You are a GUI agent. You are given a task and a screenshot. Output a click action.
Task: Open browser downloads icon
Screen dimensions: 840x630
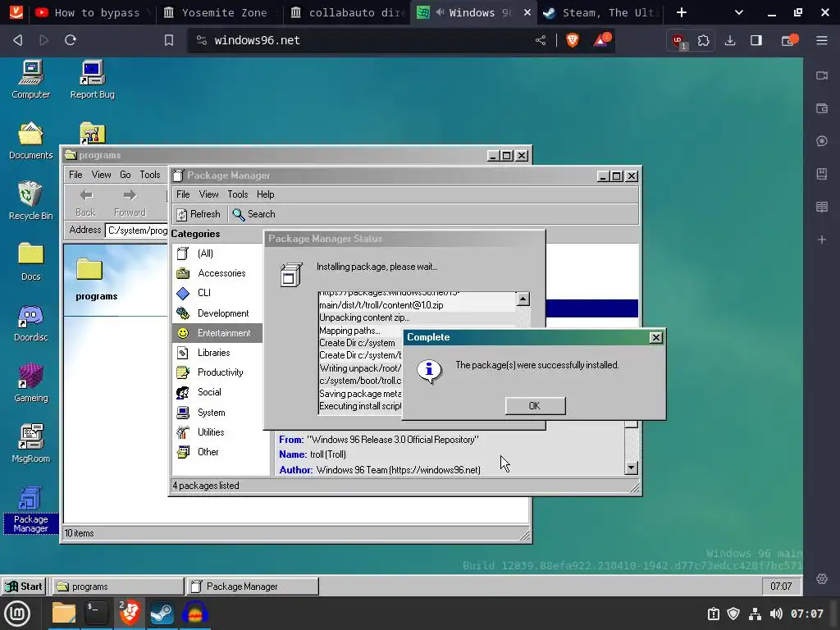[729, 40]
